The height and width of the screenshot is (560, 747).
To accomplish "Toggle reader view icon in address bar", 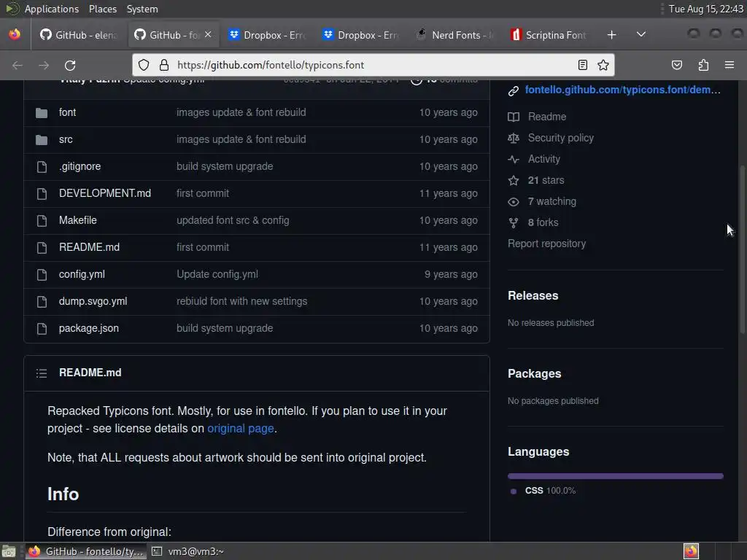I will pos(583,65).
